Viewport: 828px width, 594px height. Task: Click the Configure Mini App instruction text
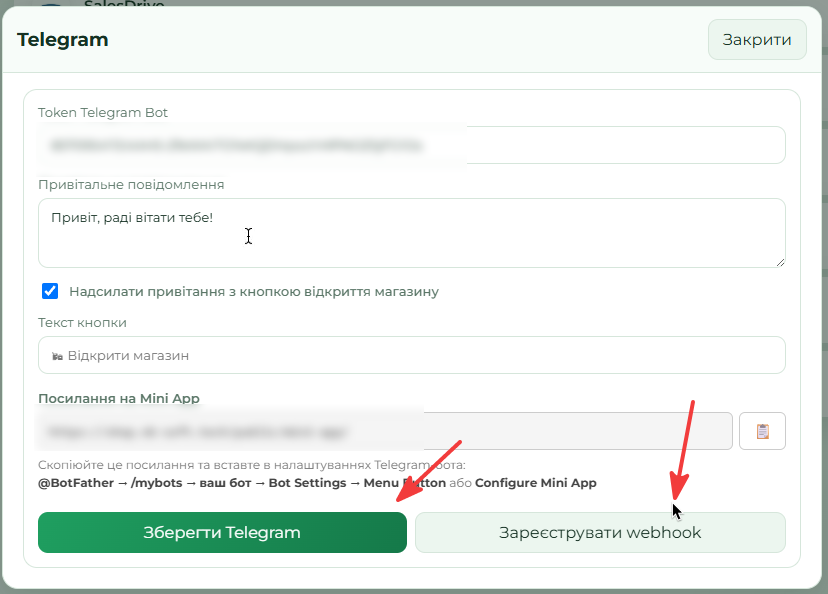[x=535, y=483]
